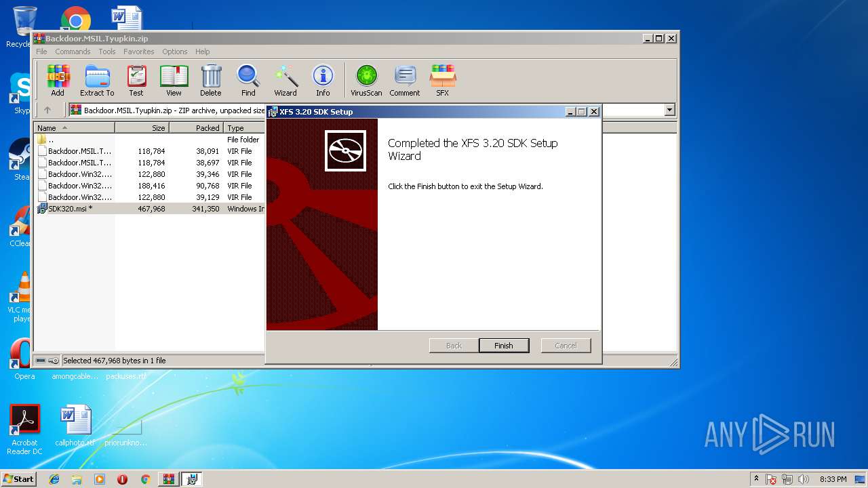Sort by the Size column header
This screenshot has width=868, height=488.
coord(142,127)
